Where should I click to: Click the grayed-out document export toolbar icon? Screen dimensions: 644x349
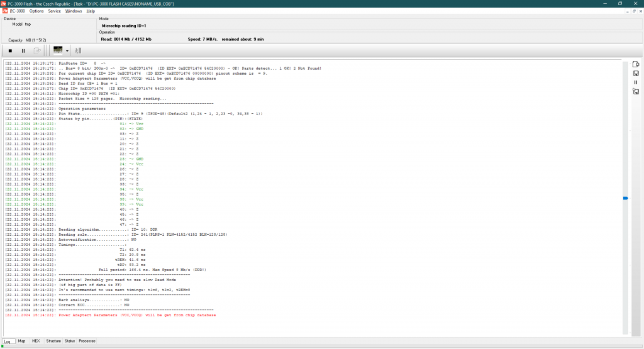[x=37, y=50]
